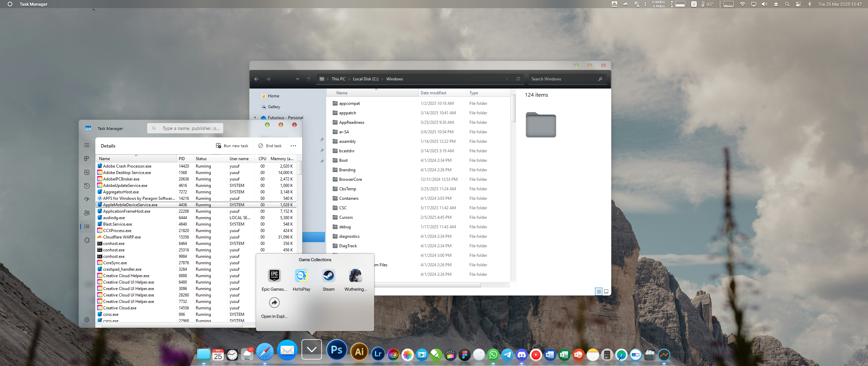Image resolution: width=868 pixels, height=366 pixels.
Task: Open Startup apps in Task Manager sidebar
Action: 87,199
